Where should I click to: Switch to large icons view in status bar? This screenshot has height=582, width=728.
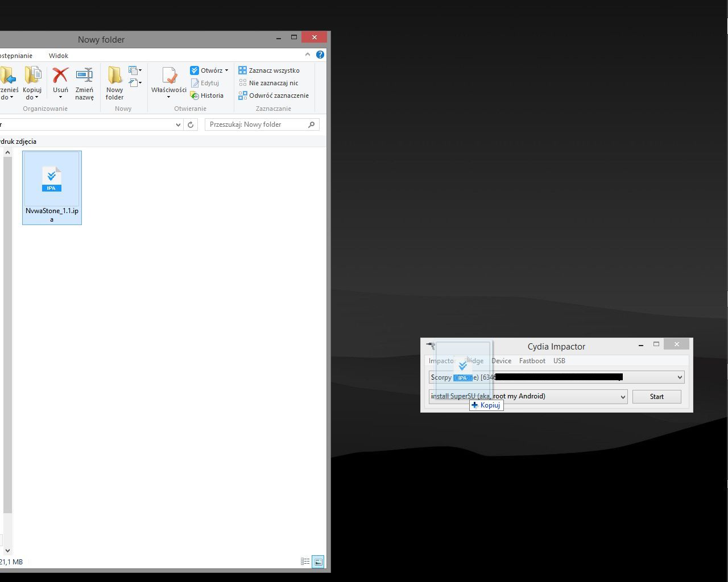[318, 562]
